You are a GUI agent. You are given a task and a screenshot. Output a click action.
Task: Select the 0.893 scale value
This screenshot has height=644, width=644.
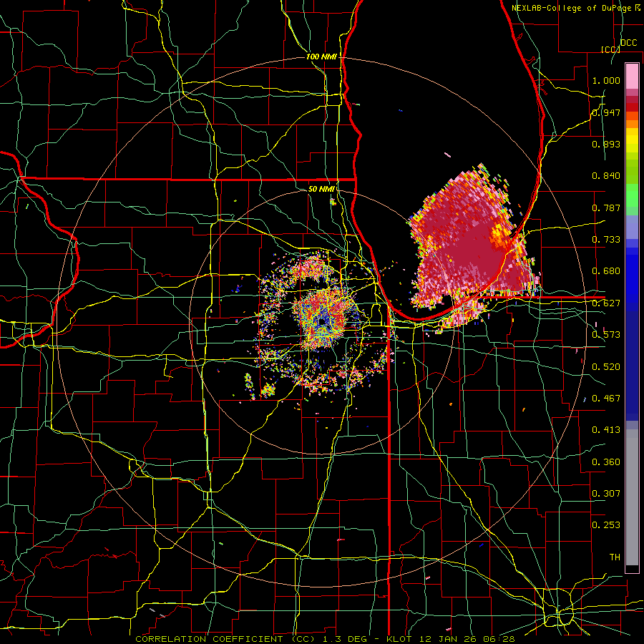pyautogui.click(x=606, y=144)
